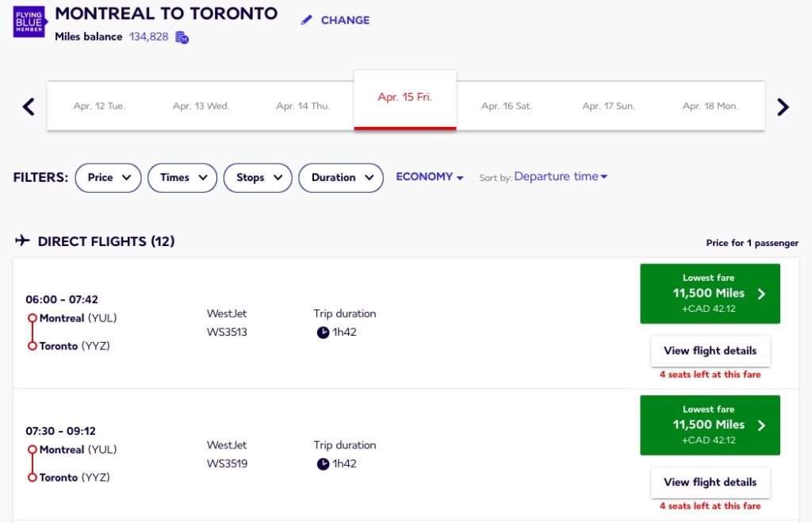812x523 pixels.
Task: Open the Times filter dropdown
Action: coord(182,178)
